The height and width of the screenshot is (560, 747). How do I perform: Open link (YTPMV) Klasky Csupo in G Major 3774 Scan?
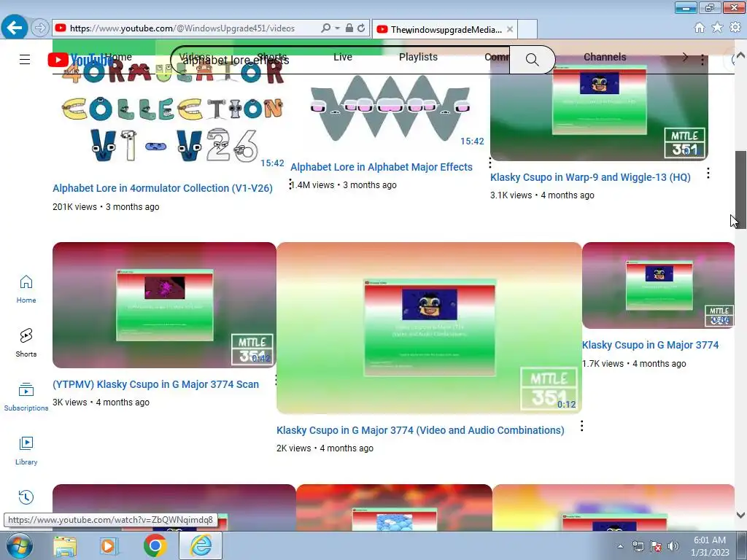(x=156, y=384)
